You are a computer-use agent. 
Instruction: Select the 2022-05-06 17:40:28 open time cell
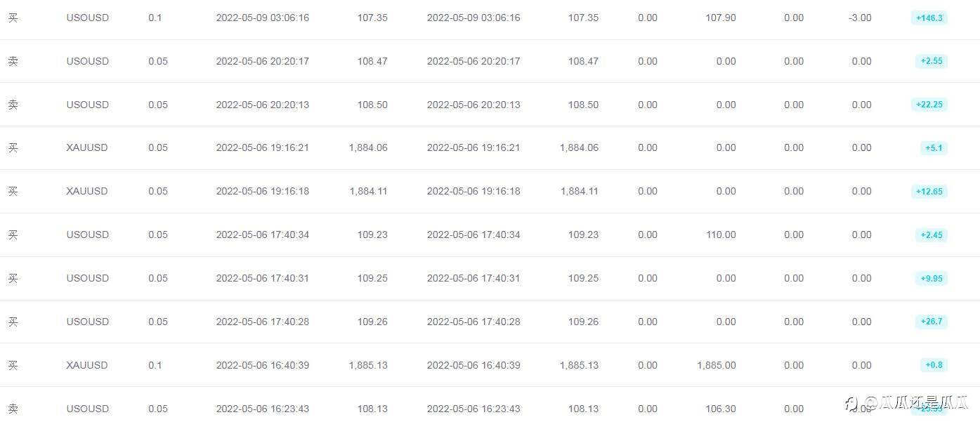[262, 322]
